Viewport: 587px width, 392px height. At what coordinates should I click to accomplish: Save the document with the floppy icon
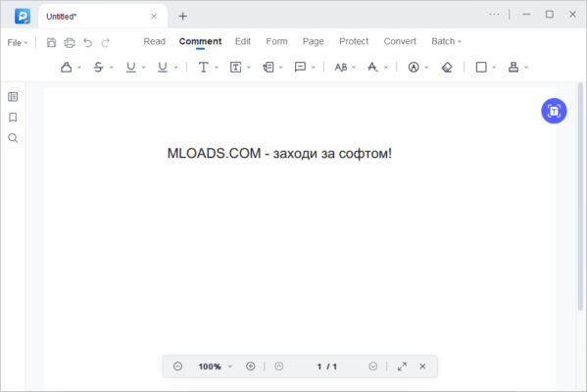click(x=51, y=43)
